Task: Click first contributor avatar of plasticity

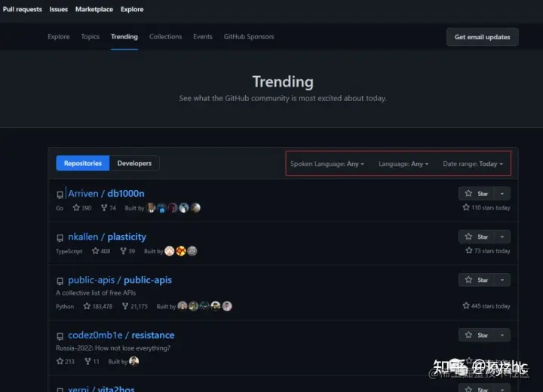Action: [170, 251]
